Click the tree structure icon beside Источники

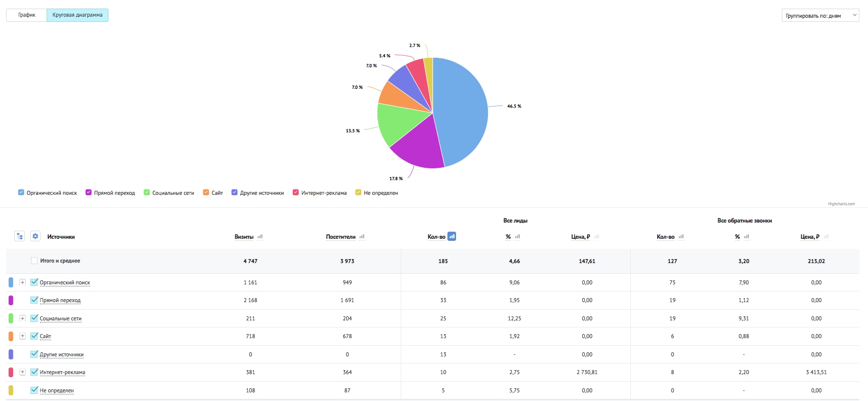20,236
